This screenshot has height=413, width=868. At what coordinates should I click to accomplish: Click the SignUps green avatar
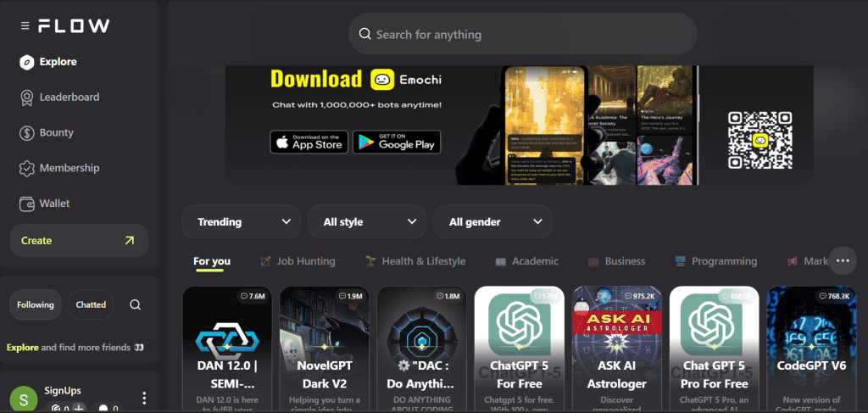tap(24, 399)
